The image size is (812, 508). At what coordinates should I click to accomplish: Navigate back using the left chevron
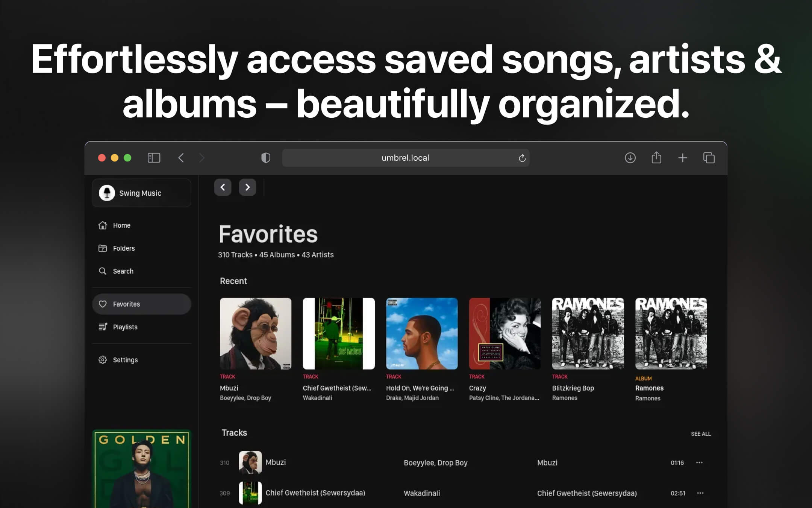click(223, 187)
